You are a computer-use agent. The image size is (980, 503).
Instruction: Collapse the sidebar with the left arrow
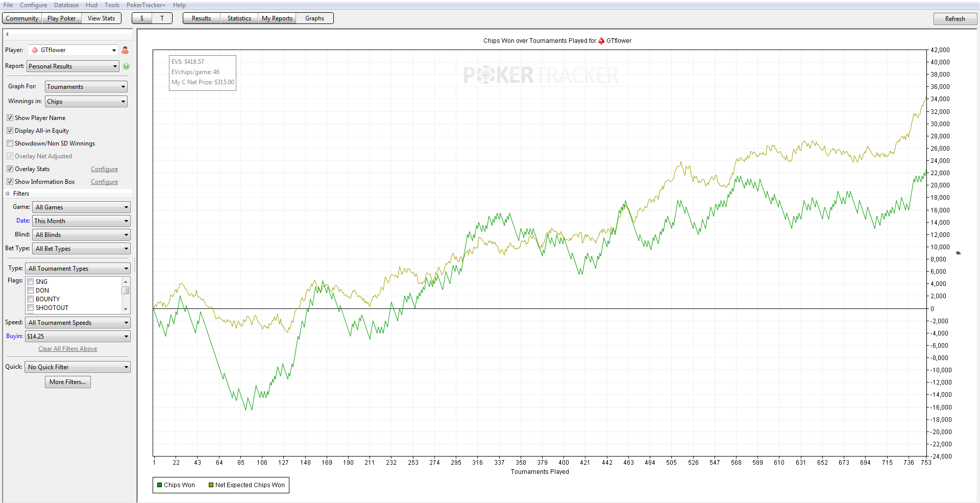coord(7,34)
